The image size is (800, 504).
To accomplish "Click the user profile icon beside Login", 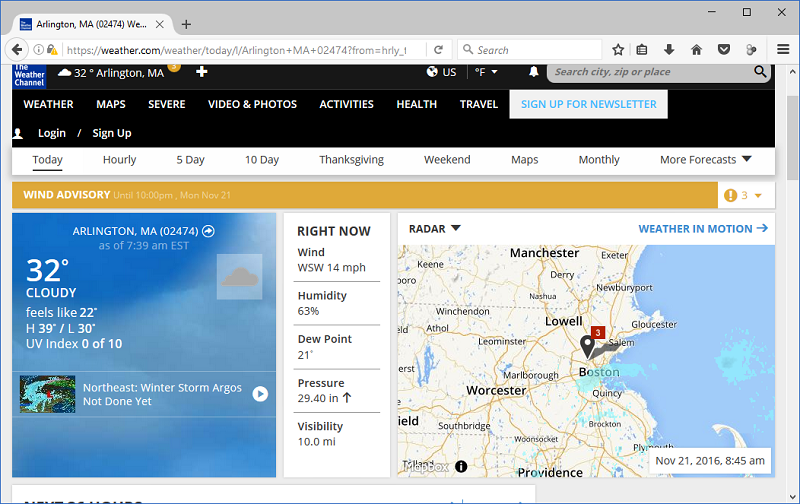I will [18, 134].
